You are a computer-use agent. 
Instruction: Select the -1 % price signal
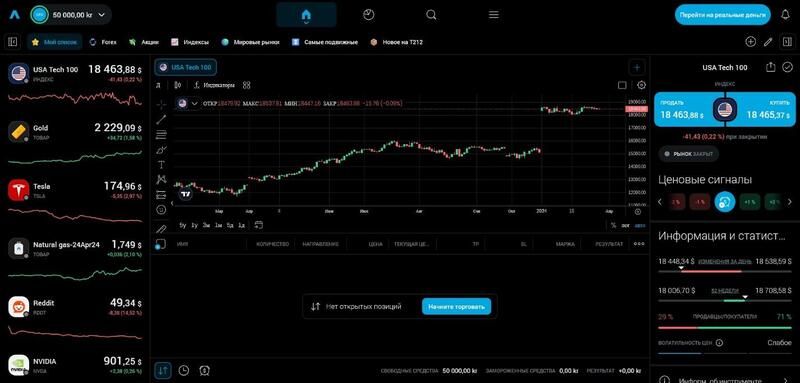[699, 202]
